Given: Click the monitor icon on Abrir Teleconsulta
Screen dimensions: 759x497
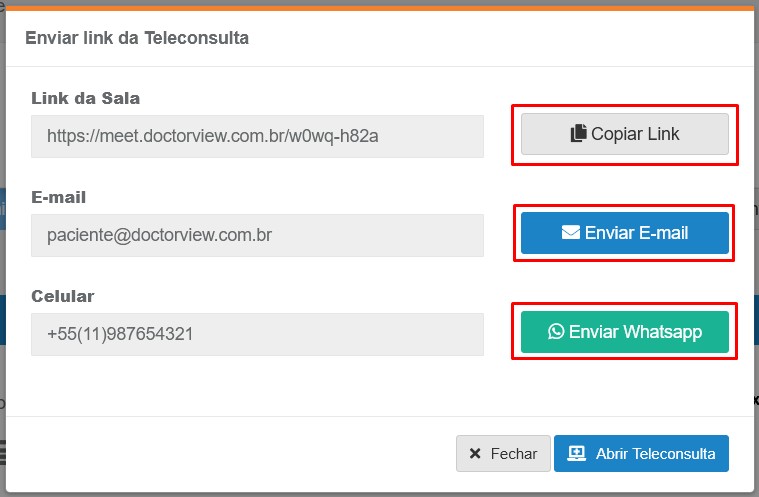Looking at the screenshot, I should coord(576,453).
